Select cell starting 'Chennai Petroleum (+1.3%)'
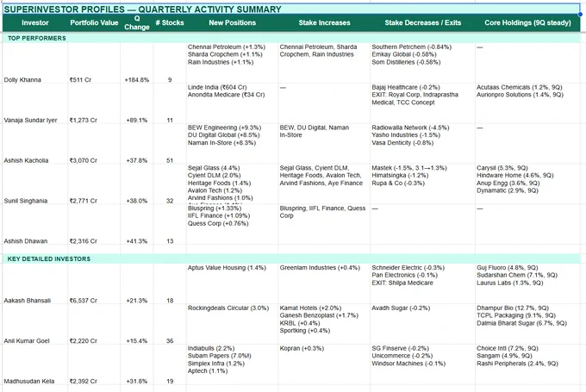This screenshot has width=586, height=392. click(232, 63)
